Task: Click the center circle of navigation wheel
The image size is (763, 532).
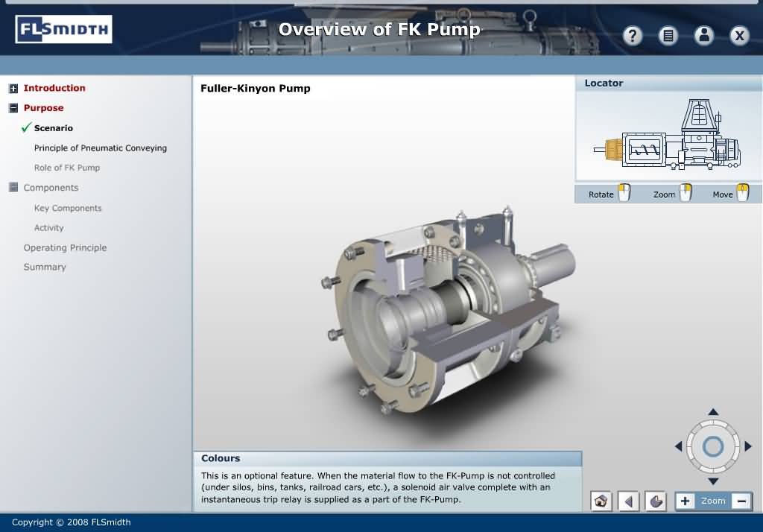Action: [713, 446]
